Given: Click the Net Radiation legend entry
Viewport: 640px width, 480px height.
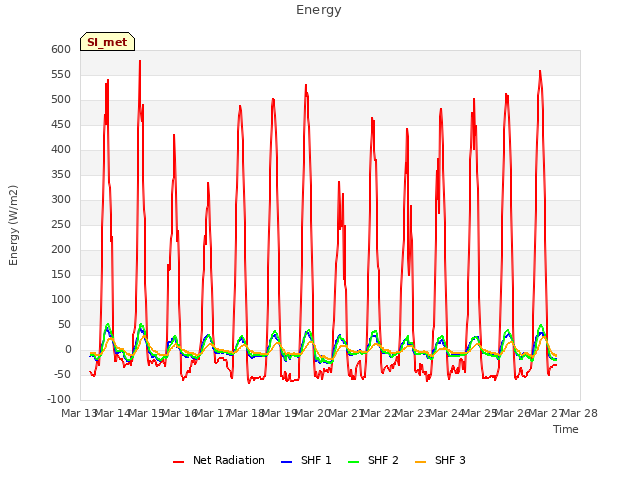Looking at the screenshot, I should 219,460.
